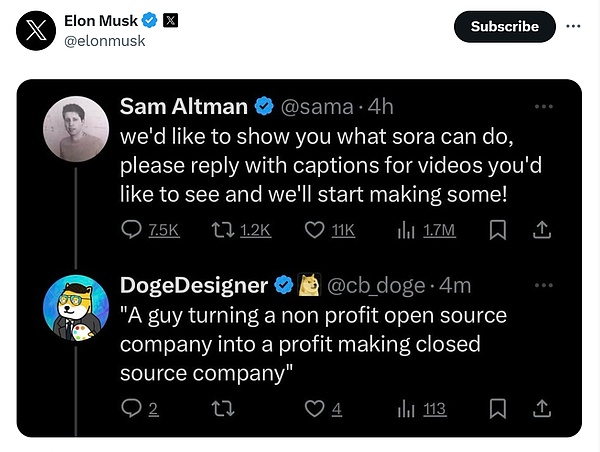Click the reply icon on Sam Altman's tweet
Screen dimensions: 600x452
(x=132, y=230)
